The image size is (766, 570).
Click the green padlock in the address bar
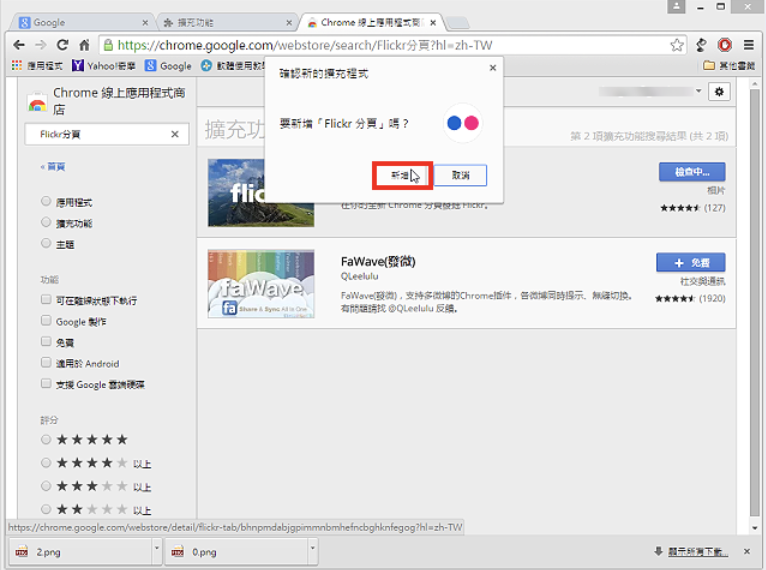[x=108, y=45]
